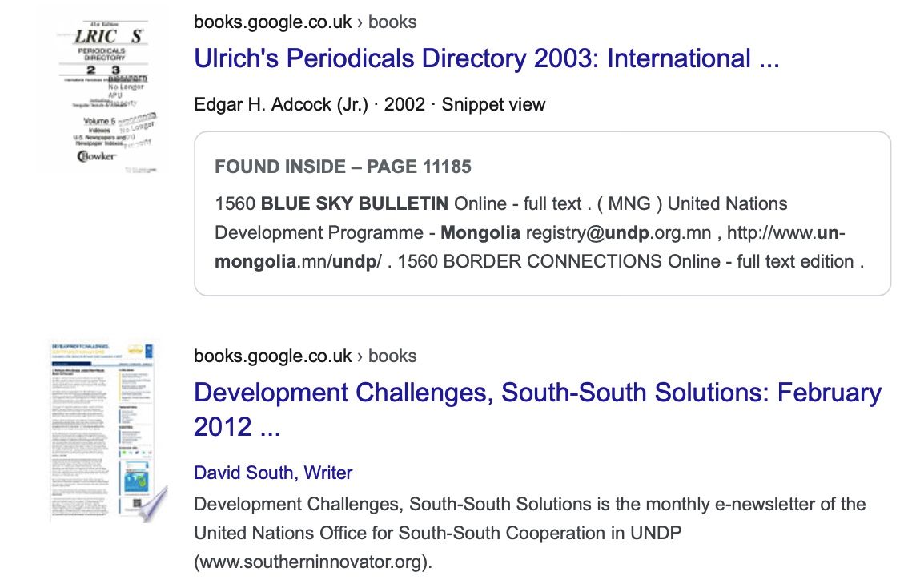Viewport: 924px width, 580px height.
Task: Click the bold Mongolia text in the snippet
Action: click(480, 232)
